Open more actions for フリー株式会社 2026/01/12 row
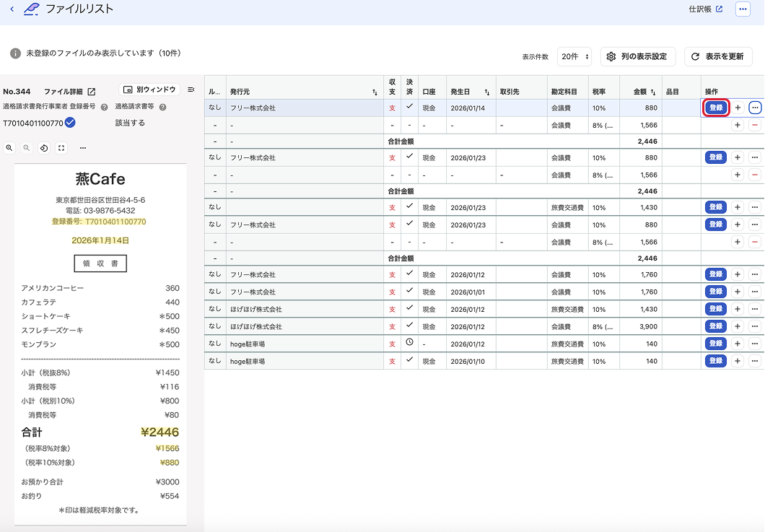 coord(755,274)
